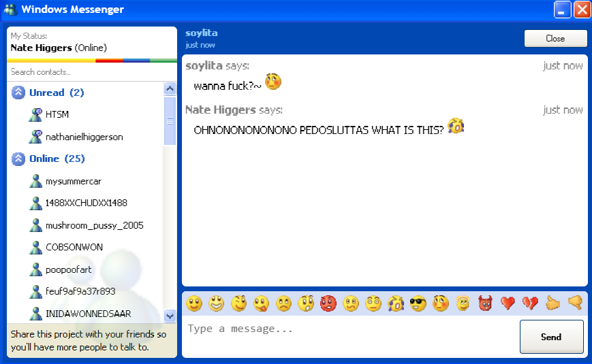
Task: Insert the tongue-out emoticon
Action: pyautogui.click(x=262, y=303)
